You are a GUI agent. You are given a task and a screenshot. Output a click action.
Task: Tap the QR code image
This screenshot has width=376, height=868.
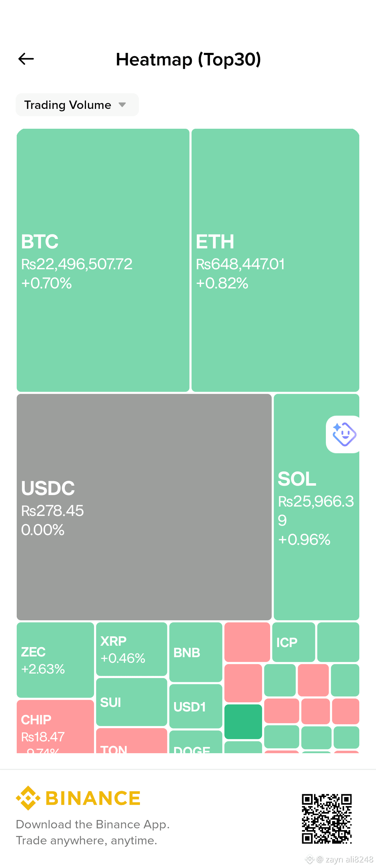327,819
